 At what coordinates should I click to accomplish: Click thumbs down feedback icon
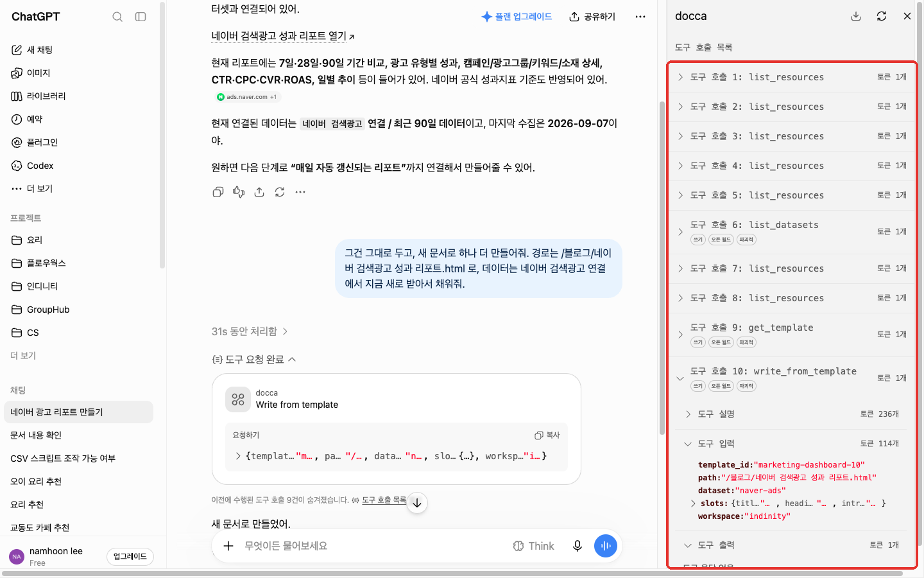click(x=239, y=192)
